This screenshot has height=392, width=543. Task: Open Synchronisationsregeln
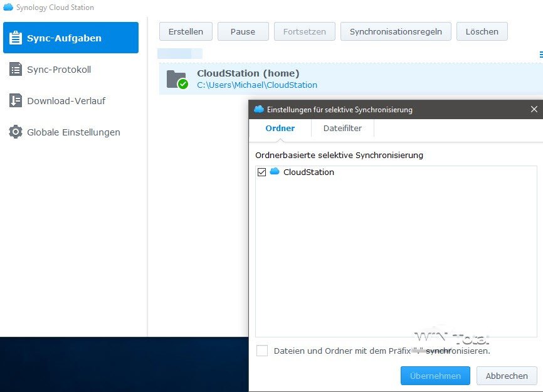point(396,31)
